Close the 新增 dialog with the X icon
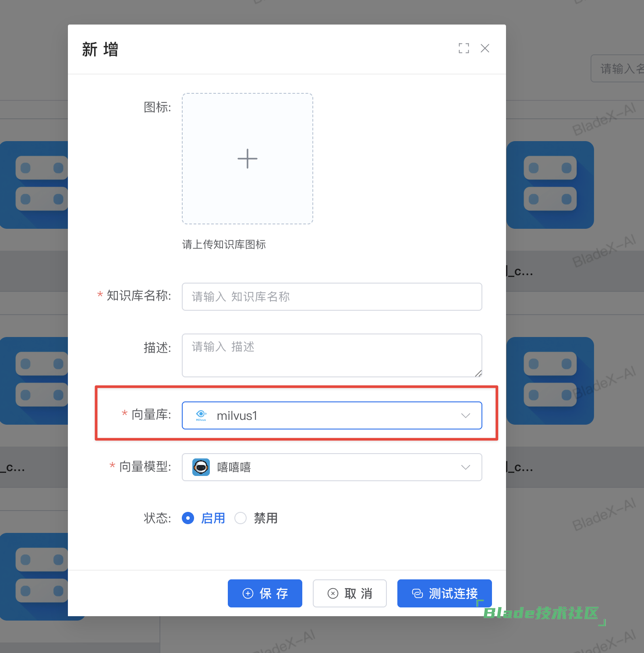644x653 pixels. coord(485,48)
